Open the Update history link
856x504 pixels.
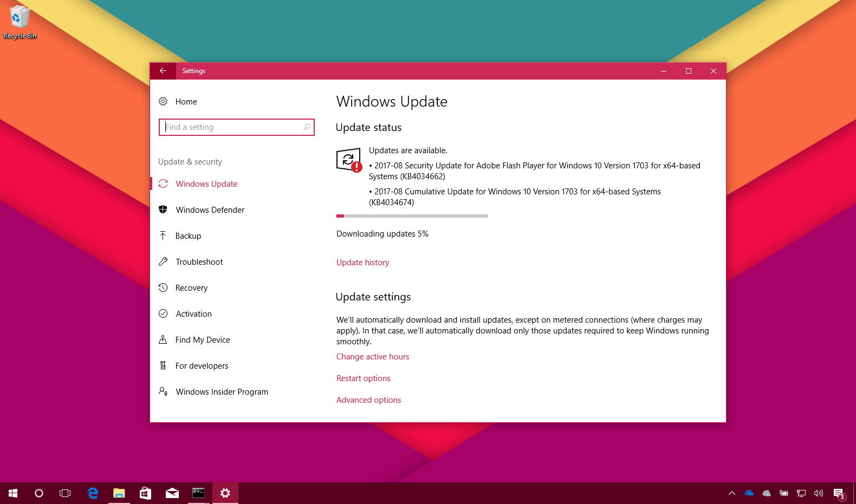click(x=362, y=263)
